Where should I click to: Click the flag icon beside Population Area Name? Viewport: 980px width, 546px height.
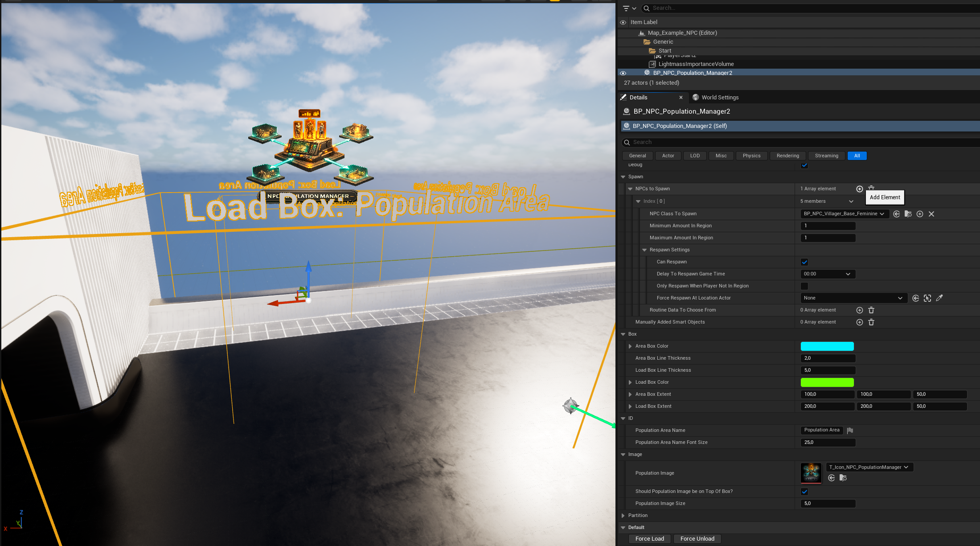tap(850, 431)
